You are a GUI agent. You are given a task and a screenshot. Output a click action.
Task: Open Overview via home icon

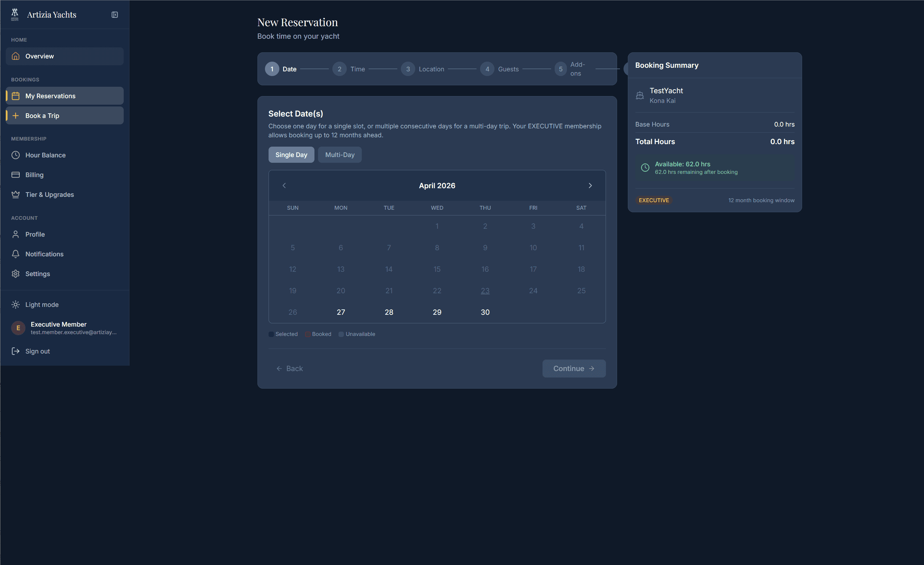pyautogui.click(x=15, y=56)
